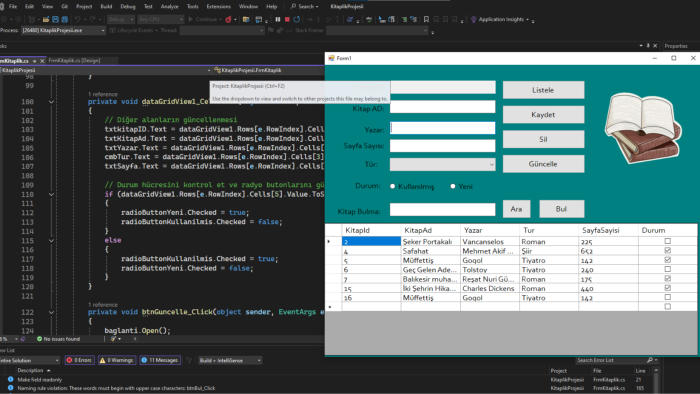Open the Tür combo box in Form1
Viewport: 700px width, 394px height.
click(442, 165)
